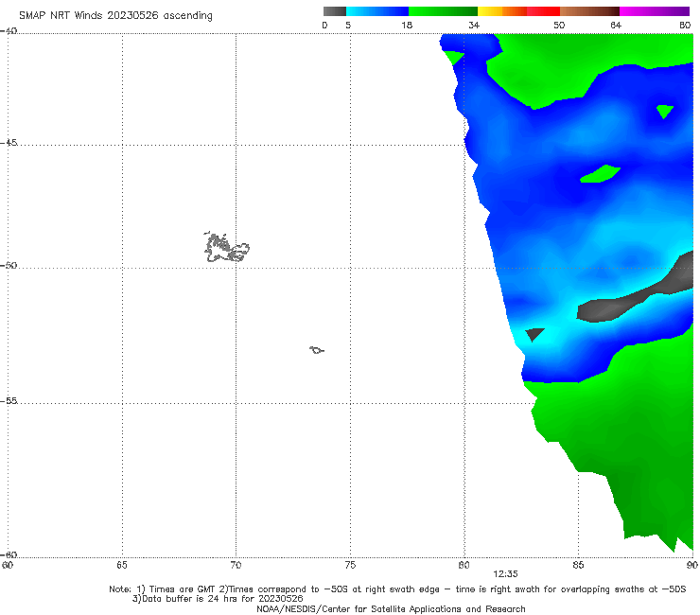
Task: Click the yellow-orange segment of the color bar
Action: point(502,11)
